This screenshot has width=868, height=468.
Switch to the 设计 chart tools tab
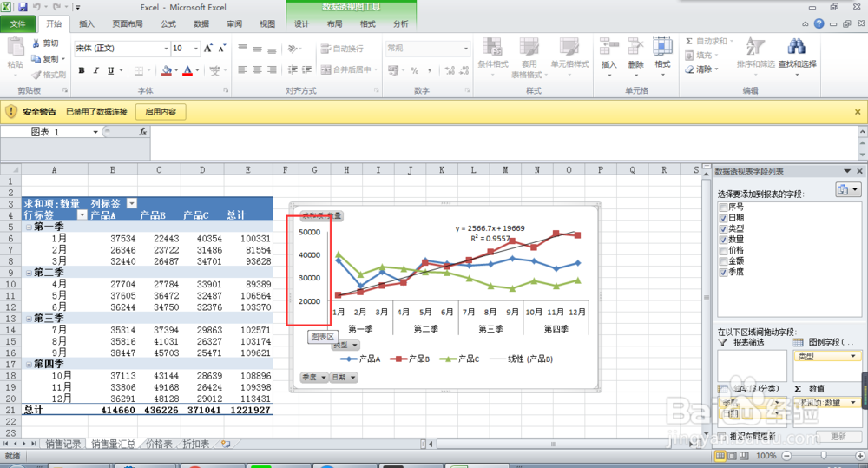coord(302,23)
